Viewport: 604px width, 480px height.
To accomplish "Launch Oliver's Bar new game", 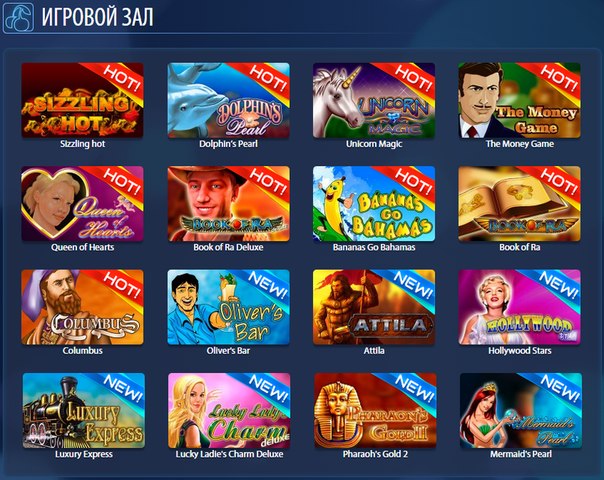I will click(x=228, y=307).
